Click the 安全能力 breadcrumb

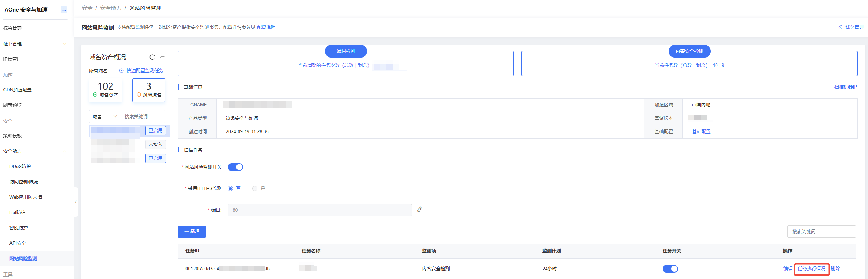pyautogui.click(x=111, y=8)
